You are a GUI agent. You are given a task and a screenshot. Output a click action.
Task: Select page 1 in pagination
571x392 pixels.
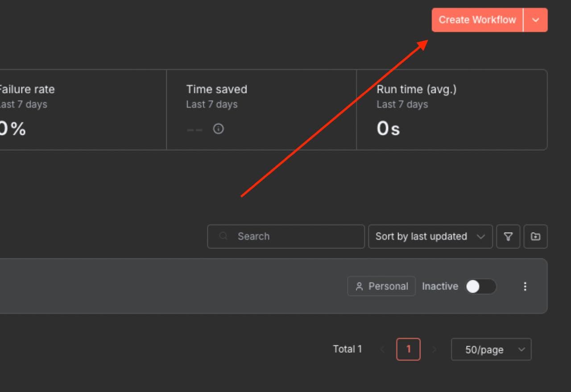point(408,349)
